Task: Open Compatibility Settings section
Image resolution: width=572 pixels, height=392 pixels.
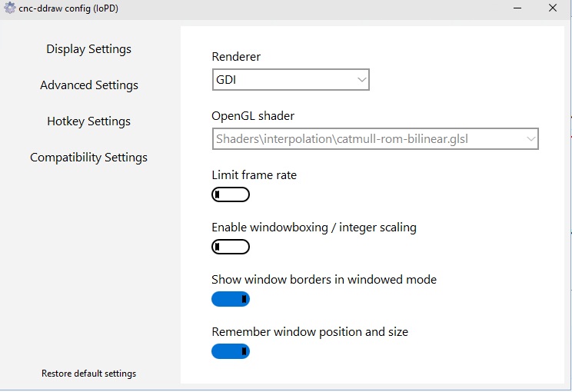Action: 89,158
